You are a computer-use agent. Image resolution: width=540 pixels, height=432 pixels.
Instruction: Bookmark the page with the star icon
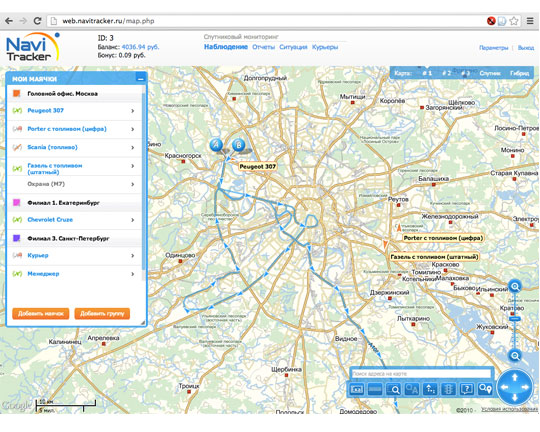pyautogui.click(x=514, y=21)
